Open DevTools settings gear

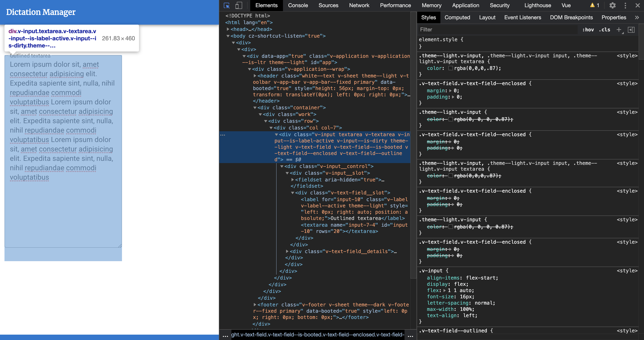point(612,5)
